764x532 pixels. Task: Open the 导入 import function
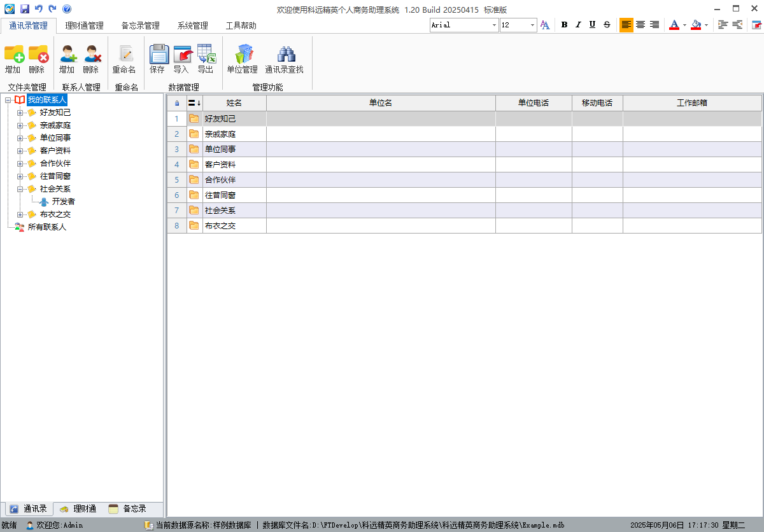click(x=182, y=54)
